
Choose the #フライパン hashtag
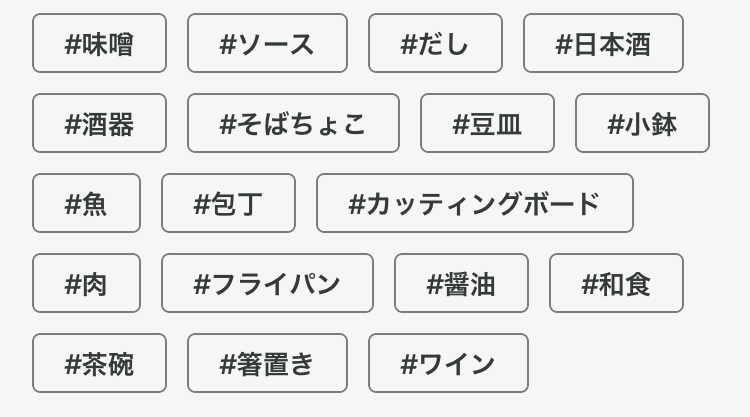click(267, 284)
